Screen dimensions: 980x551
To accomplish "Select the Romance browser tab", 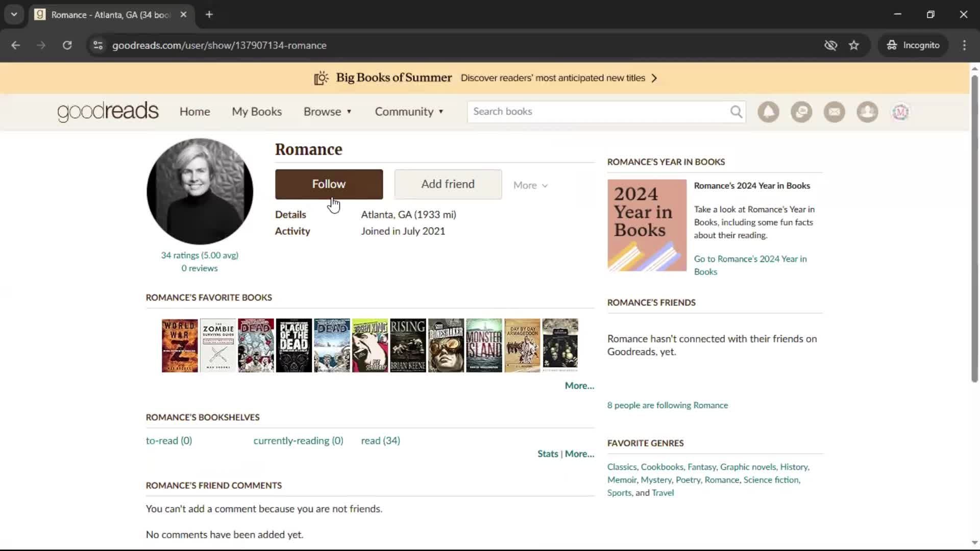I will click(111, 14).
